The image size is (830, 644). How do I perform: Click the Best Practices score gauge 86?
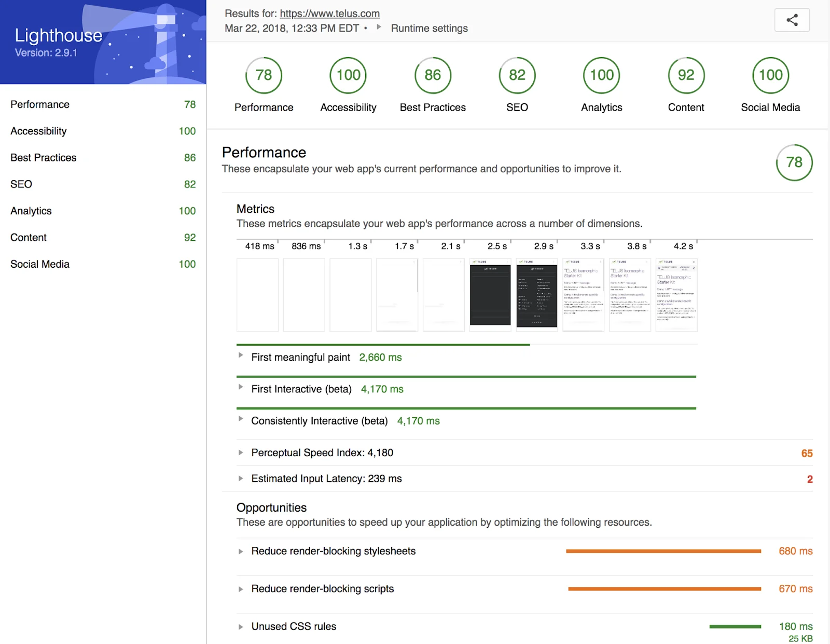pyautogui.click(x=433, y=75)
